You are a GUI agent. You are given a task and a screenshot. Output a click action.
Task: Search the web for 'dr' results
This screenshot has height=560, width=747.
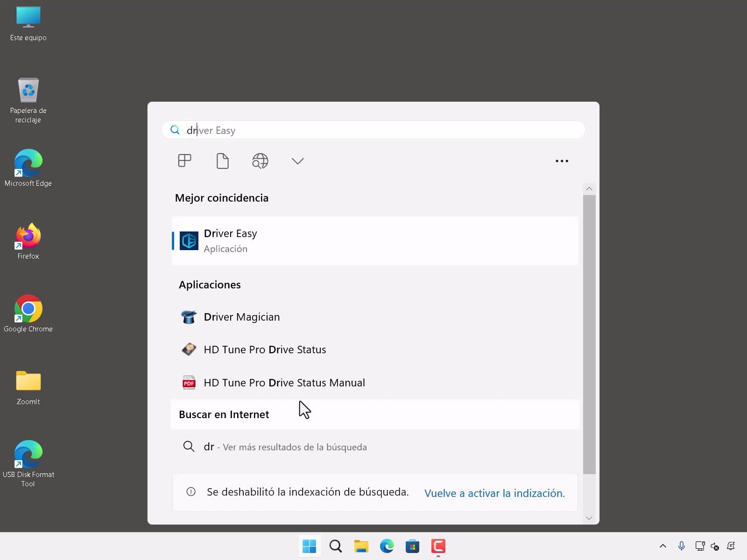375,447
